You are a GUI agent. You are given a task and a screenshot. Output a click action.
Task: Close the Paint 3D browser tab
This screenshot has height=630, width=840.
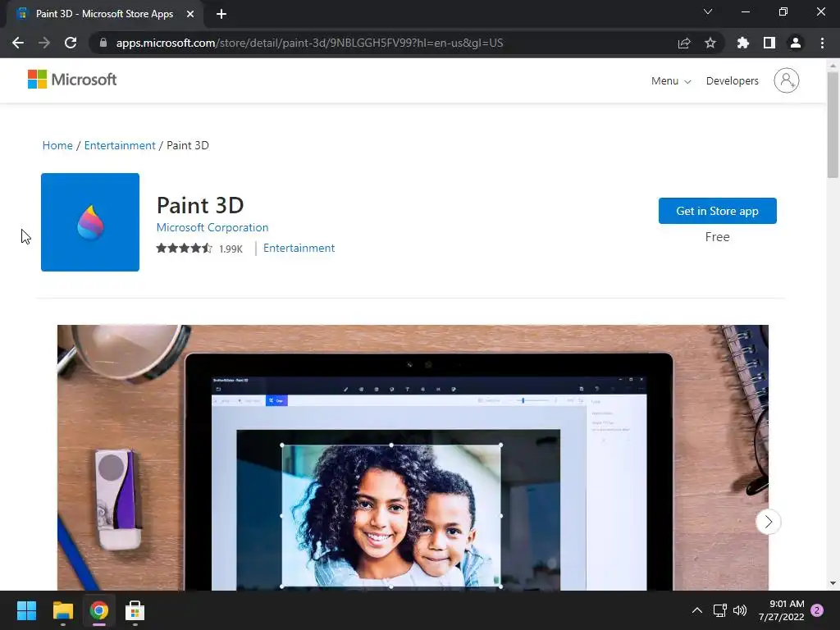(190, 14)
